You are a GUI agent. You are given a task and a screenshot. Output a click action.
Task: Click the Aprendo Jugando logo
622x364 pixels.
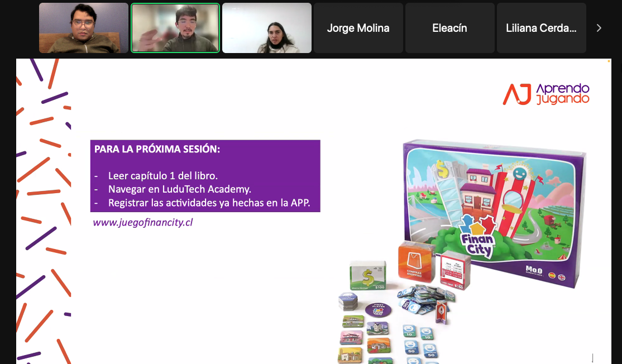point(546,94)
